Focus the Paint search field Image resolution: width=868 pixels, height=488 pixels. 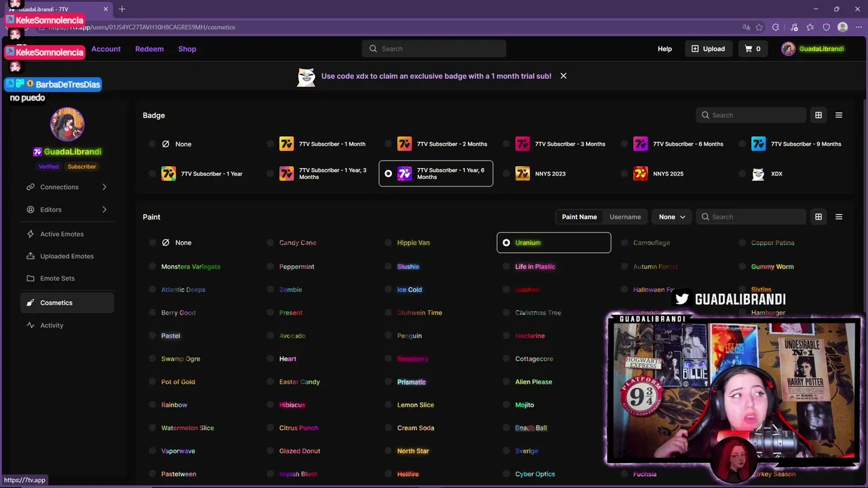tap(751, 217)
